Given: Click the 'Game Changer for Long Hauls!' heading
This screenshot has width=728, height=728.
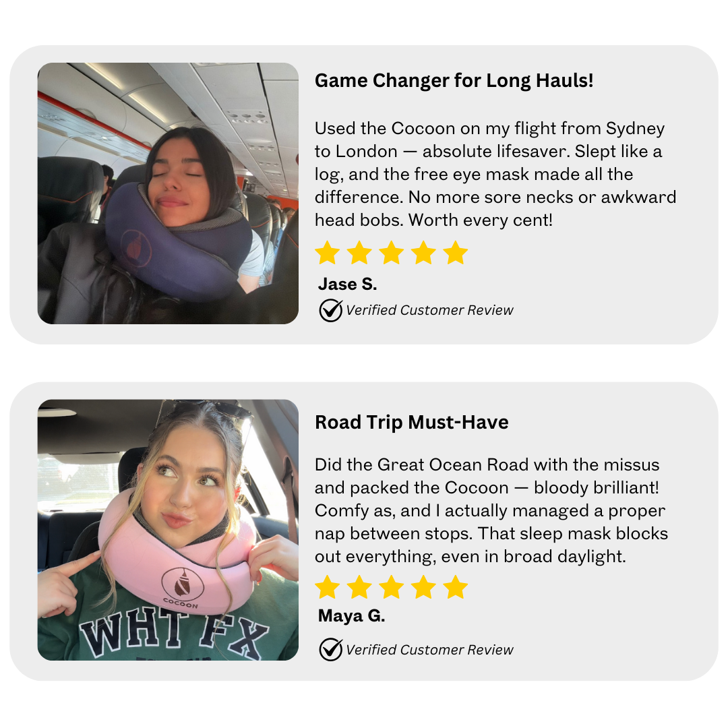Looking at the screenshot, I should pyautogui.click(x=454, y=81).
